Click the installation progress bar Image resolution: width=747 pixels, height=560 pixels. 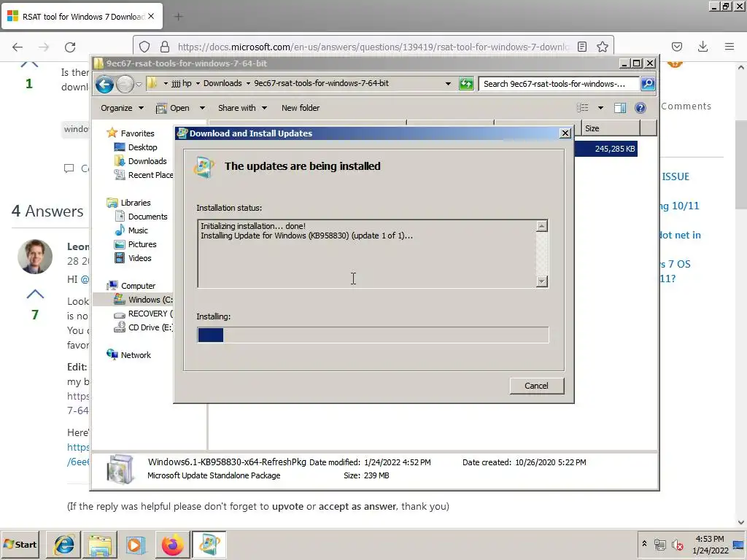tap(373, 335)
